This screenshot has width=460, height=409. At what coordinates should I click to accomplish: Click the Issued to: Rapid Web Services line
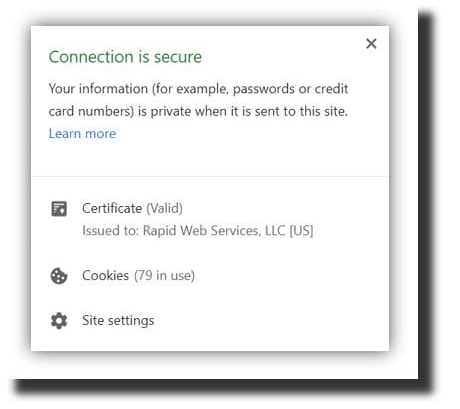tap(198, 231)
